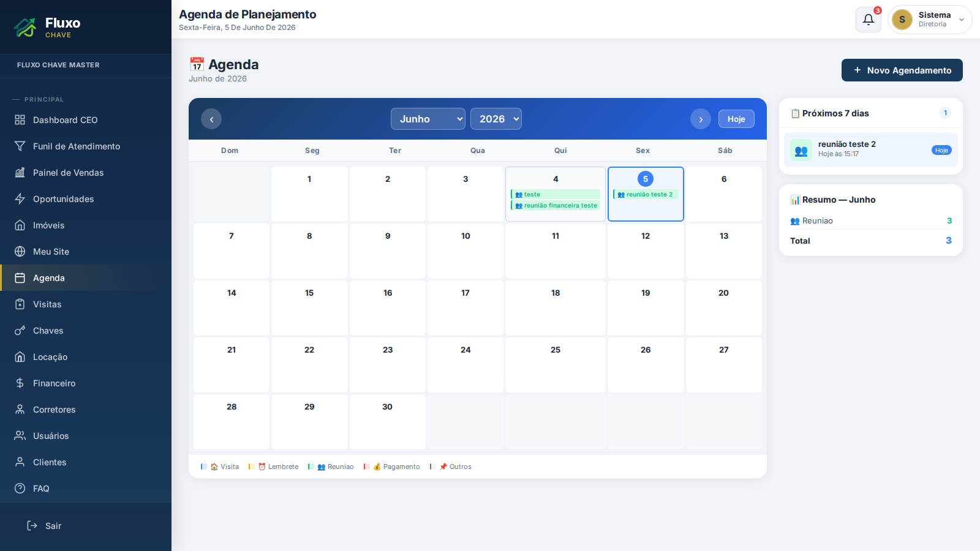The height and width of the screenshot is (551, 980).
Task: Open the 'teste' event on day 4
Action: pos(556,194)
